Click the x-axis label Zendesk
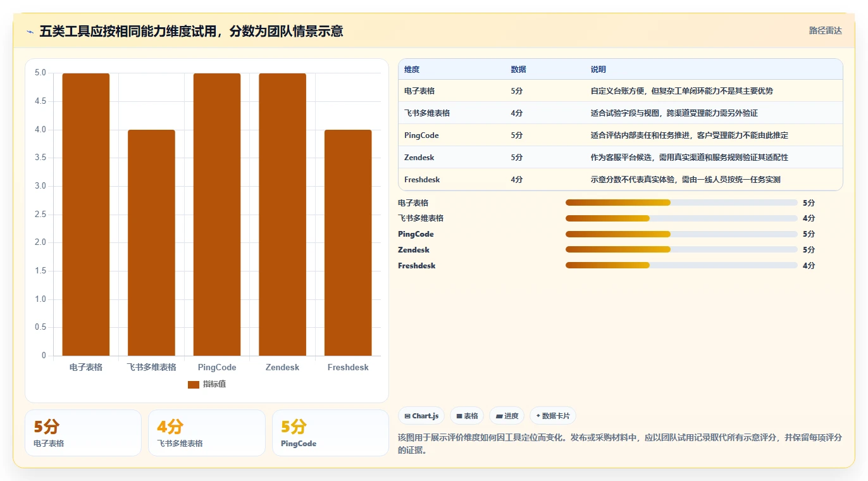The width and height of the screenshot is (868, 481). pyautogui.click(x=282, y=367)
